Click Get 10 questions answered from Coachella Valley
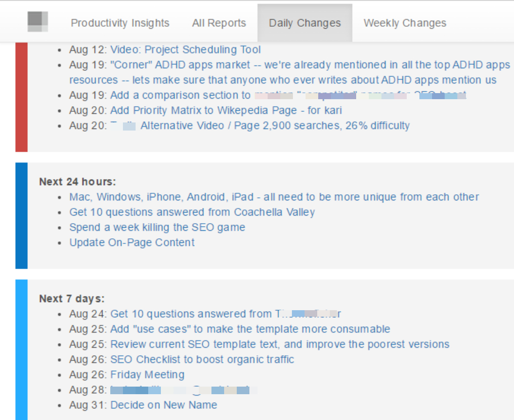Screen dimensions: 514x420 tap(192, 212)
